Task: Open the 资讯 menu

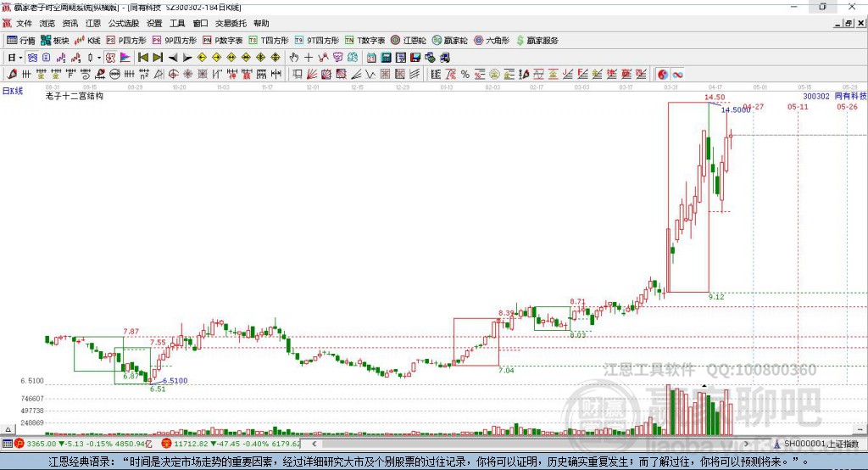Action: click(70, 23)
